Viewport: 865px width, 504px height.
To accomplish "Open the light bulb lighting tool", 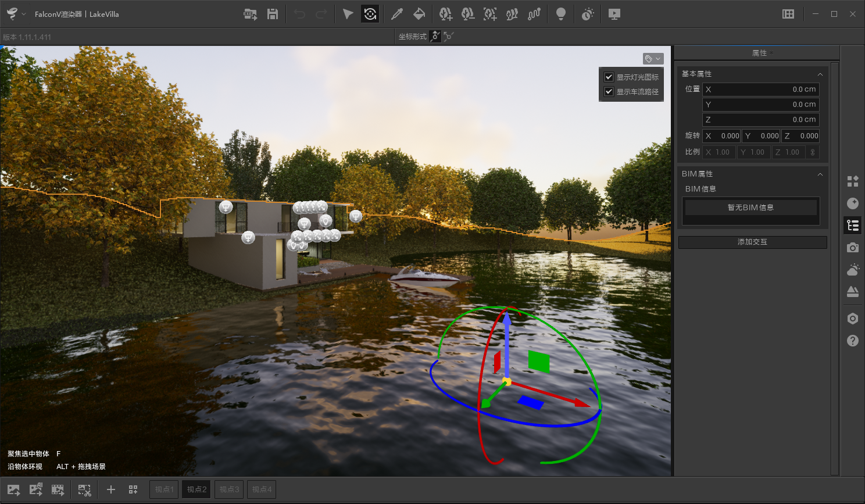I will pos(560,14).
